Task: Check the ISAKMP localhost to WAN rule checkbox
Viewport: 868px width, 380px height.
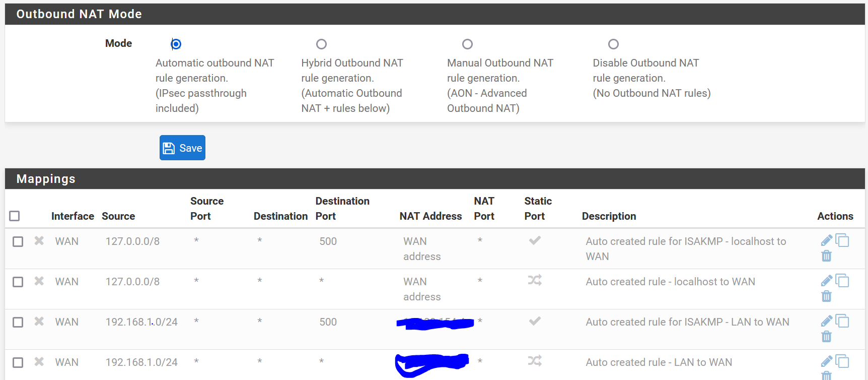Action: click(x=18, y=241)
